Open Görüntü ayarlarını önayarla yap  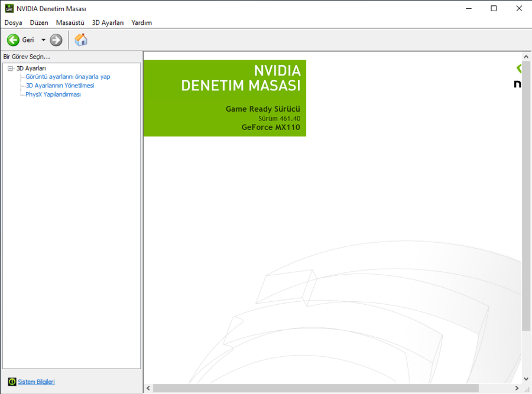click(68, 77)
